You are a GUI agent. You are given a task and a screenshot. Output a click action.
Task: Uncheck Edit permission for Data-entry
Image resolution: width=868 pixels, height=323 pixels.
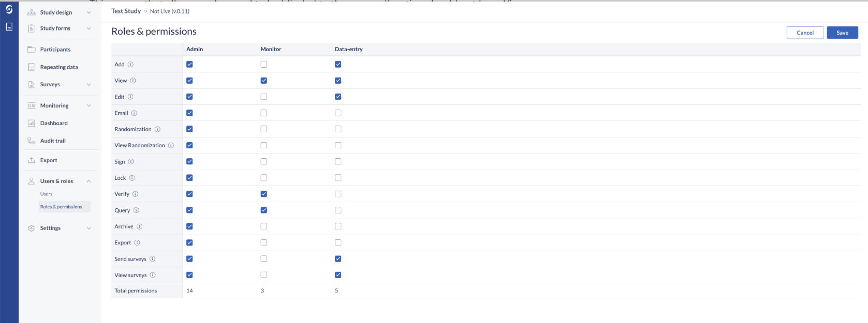(338, 97)
